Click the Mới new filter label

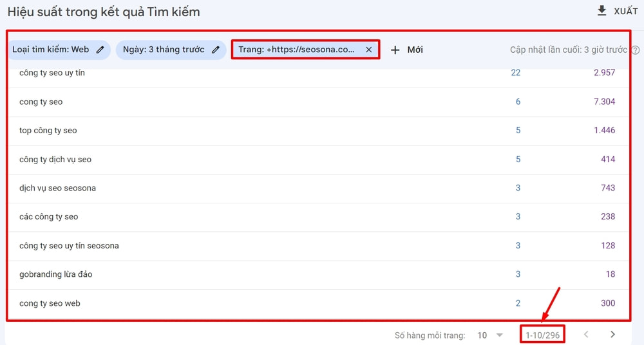click(x=415, y=50)
